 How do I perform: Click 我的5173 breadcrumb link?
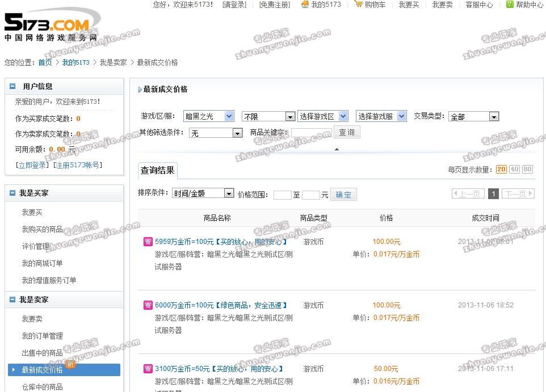point(75,62)
